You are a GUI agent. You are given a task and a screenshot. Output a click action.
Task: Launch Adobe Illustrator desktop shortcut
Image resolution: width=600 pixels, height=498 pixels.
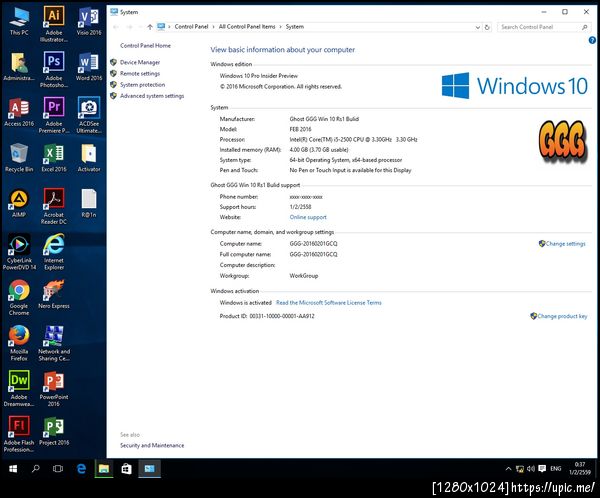[x=54, y=24]
